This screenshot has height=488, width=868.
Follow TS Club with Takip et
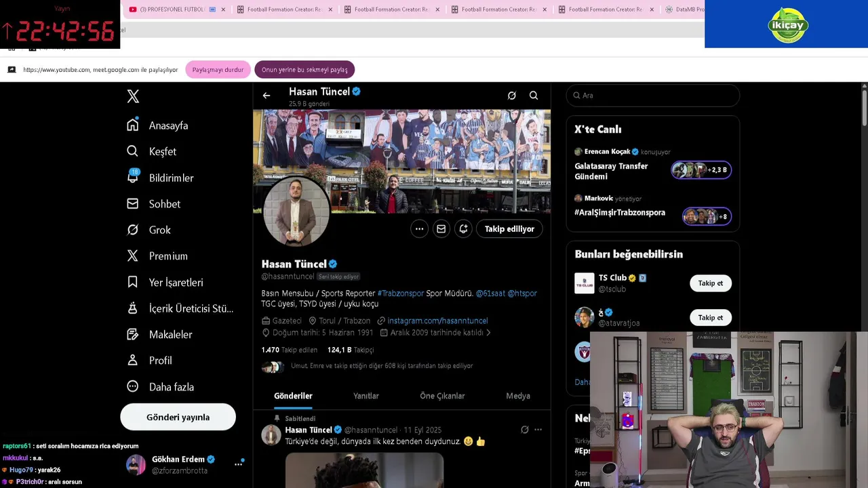(x=711, y=283)
